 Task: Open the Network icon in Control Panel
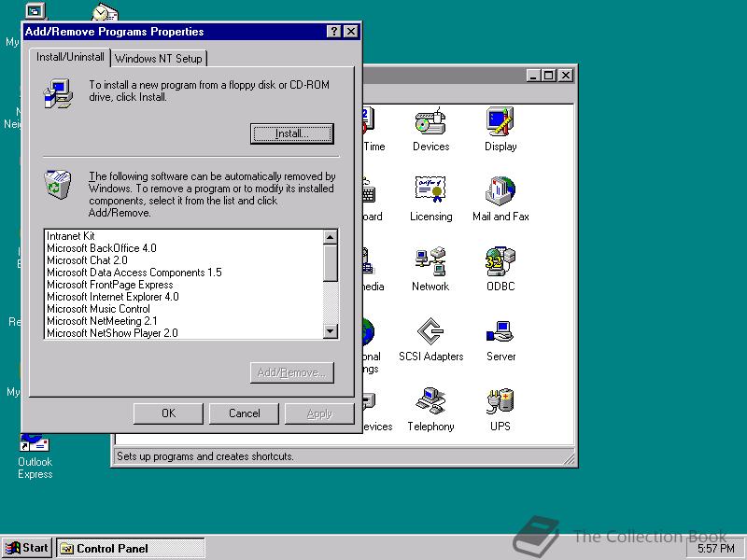click(430, 270)
